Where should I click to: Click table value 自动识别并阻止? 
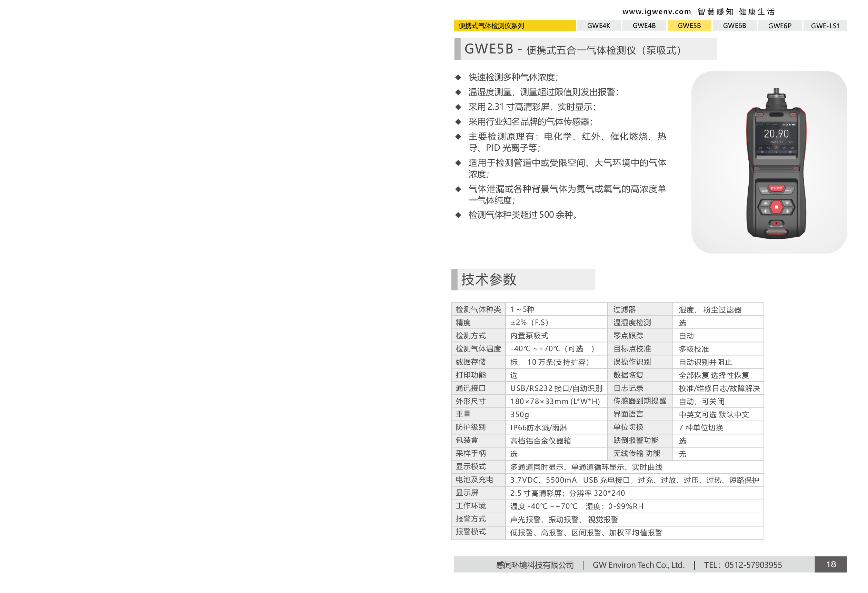click(705, 362)
